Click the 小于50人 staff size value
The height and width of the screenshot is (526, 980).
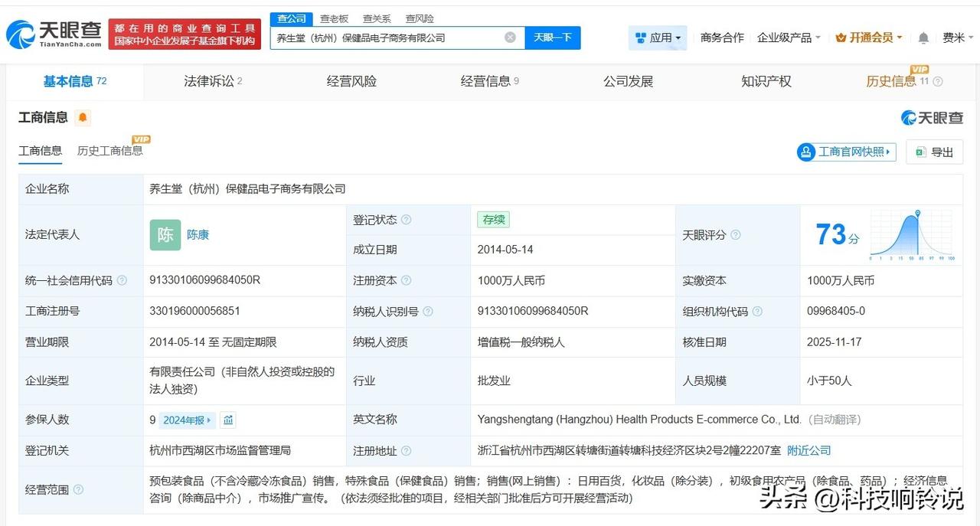point(829,381)
